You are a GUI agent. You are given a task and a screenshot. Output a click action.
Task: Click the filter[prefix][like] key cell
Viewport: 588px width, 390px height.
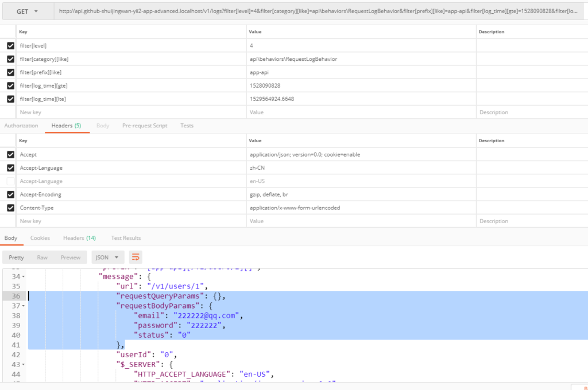click(x=131, y=72)
